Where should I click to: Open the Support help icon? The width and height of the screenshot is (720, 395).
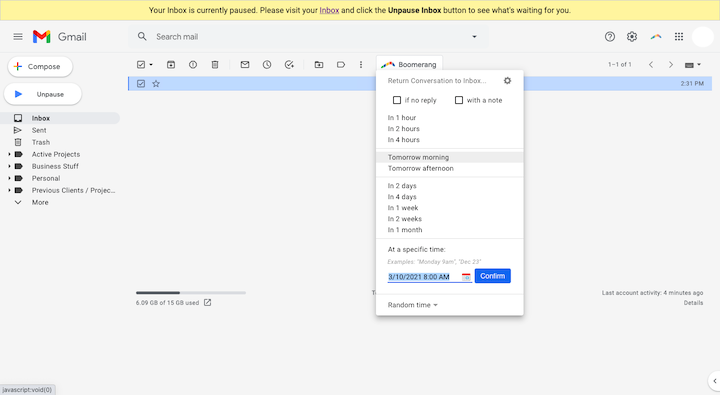point(610,37)
